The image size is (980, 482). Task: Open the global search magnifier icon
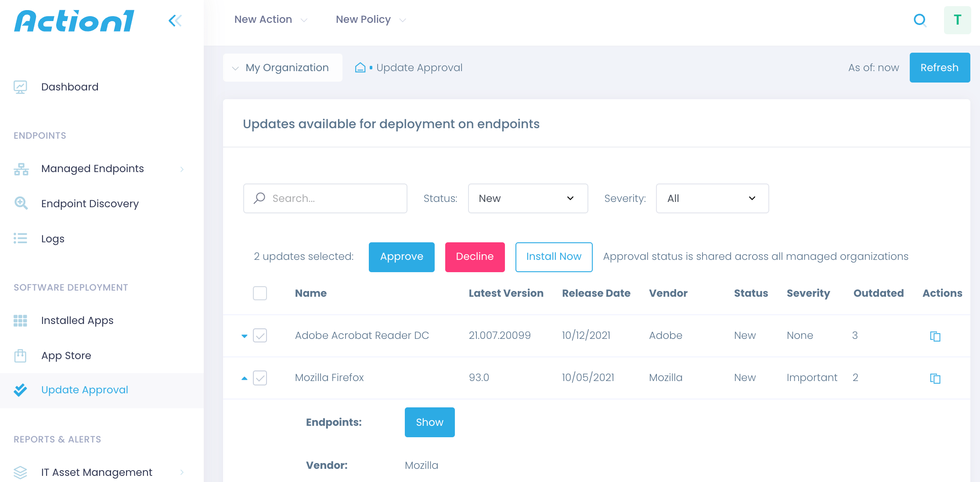[920, 20]
